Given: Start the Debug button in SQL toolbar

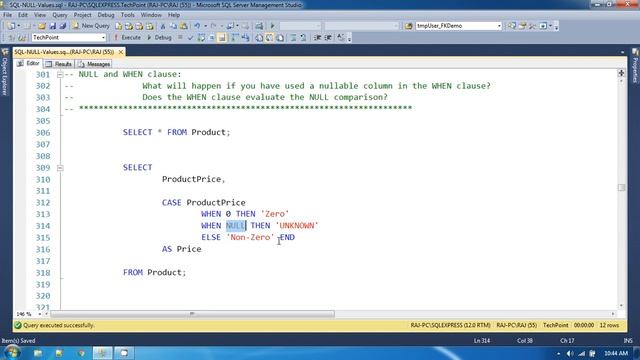Looking at the screenshot, I should click(159, 38).
